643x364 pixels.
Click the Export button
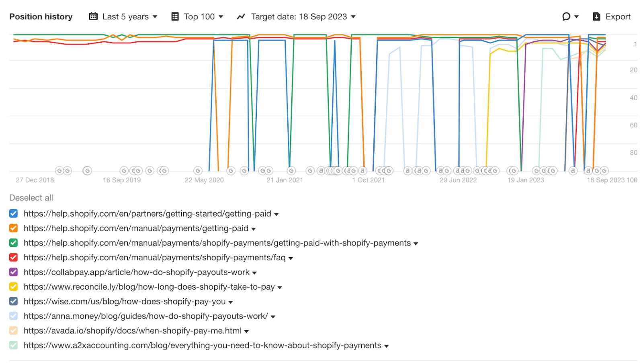point(612,16)
